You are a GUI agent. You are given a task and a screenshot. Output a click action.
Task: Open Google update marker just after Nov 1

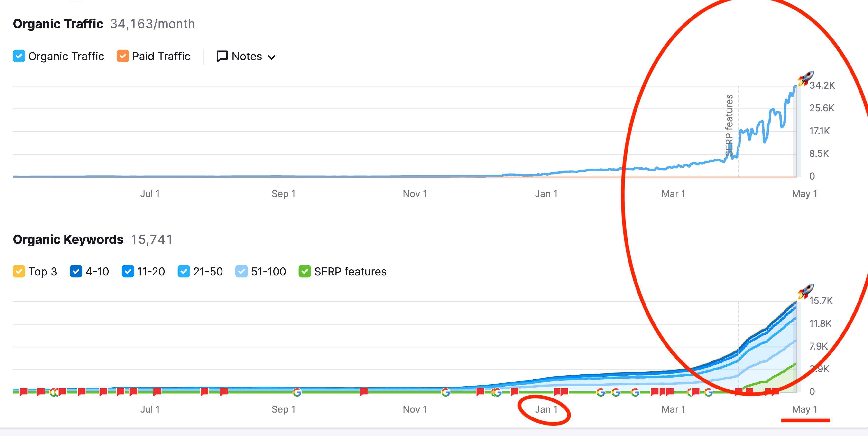coord(445,392)
